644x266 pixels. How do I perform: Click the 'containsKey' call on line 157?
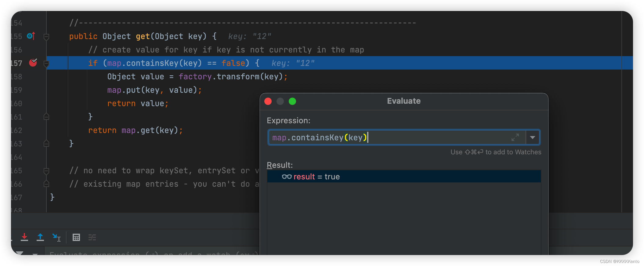click(152, 63)
